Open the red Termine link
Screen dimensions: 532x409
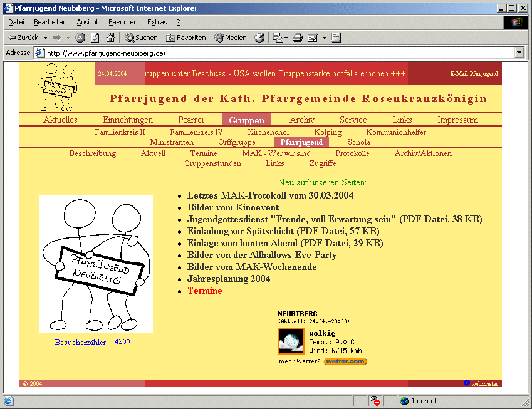click(x=204, y=291)
